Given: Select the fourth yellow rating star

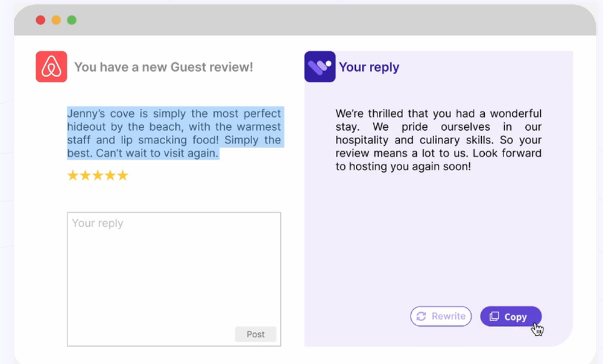Looking at the screenshot, I should tap(110, 175).
